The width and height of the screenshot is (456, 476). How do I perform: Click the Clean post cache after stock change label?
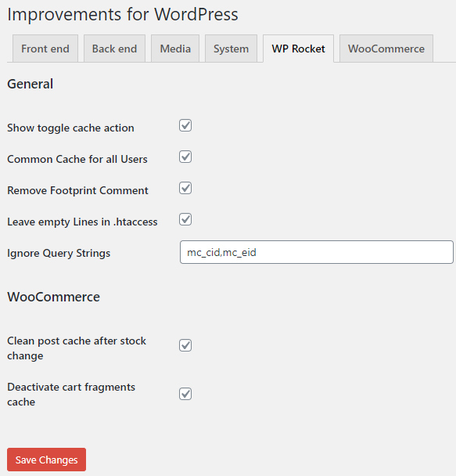pyautogui.click(x=77, y=348)
